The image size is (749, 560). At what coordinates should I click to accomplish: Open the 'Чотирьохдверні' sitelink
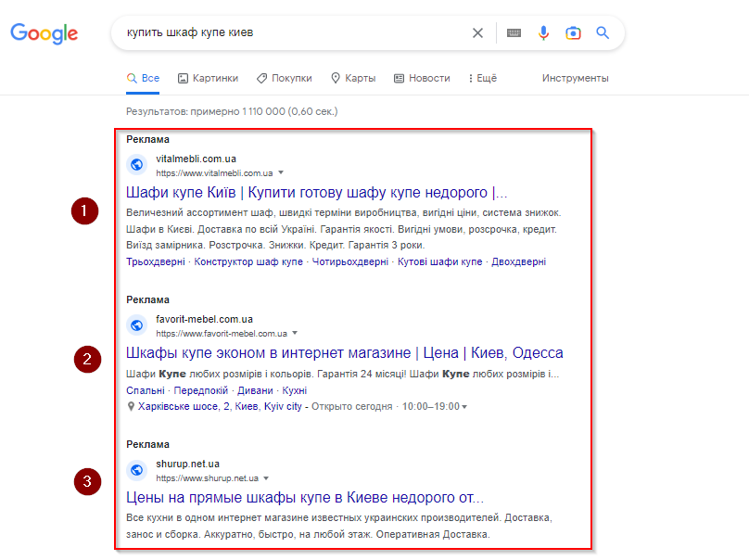(350, 261)
